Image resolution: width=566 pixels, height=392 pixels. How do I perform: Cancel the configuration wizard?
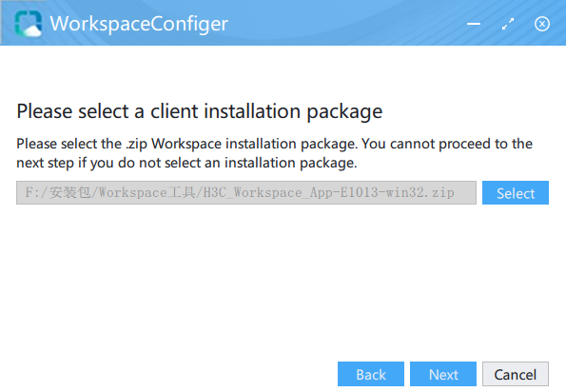tap(515, 374)
